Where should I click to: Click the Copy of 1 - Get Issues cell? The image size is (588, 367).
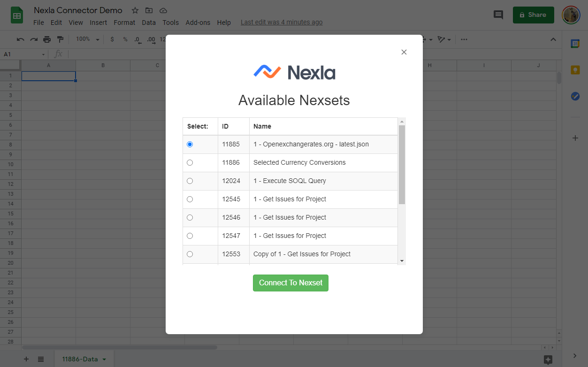[x=323, y=254]
